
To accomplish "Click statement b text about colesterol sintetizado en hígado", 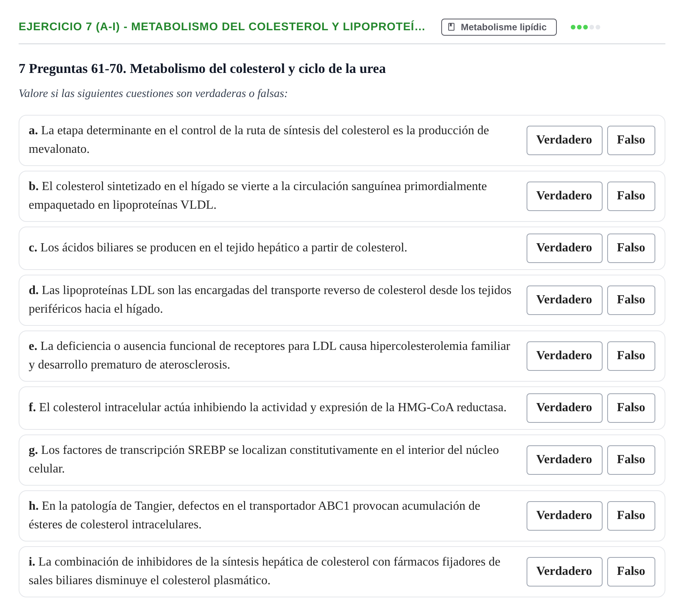I will [257, 196].
